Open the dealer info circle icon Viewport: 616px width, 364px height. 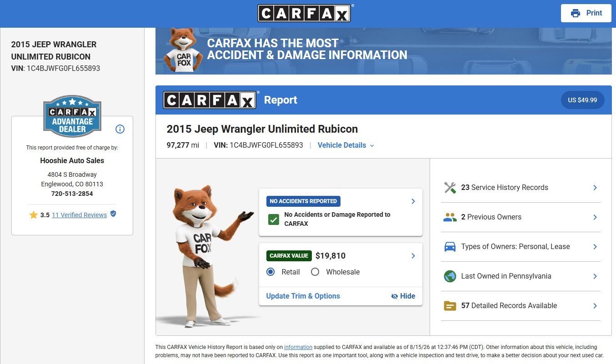pyautogui.click(x=120, y=129)
